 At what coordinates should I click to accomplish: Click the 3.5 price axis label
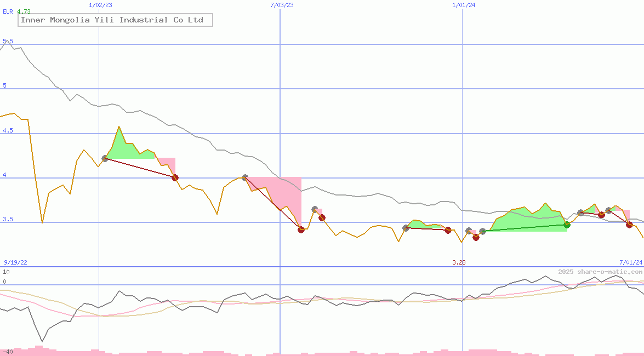click(x=8, y=219)
